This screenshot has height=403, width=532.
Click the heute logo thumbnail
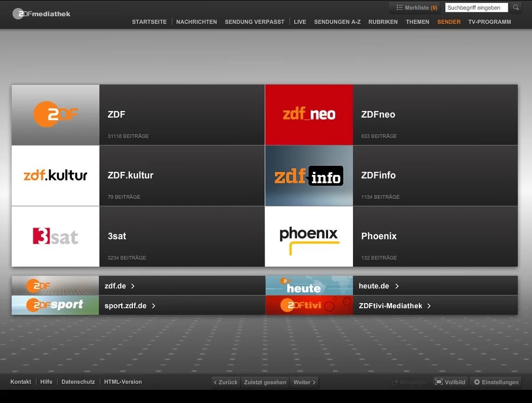(x=308, y=285)
